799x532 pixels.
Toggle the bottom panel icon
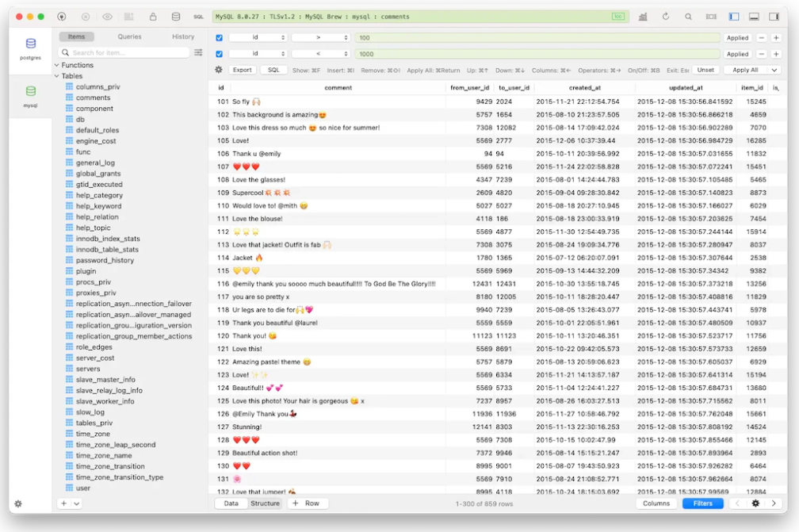pos(754,17)
